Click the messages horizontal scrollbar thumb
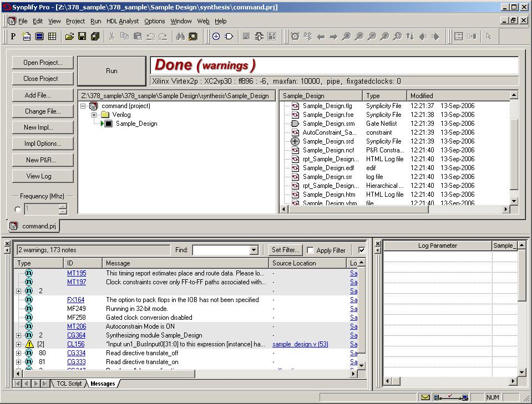532x404 pixels. (x=109, y=374)
